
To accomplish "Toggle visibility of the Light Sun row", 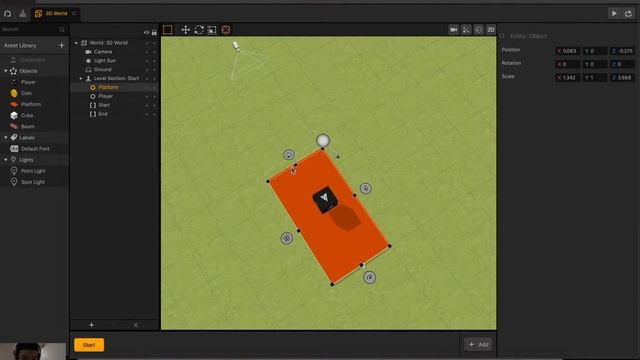I will [147, 60].
